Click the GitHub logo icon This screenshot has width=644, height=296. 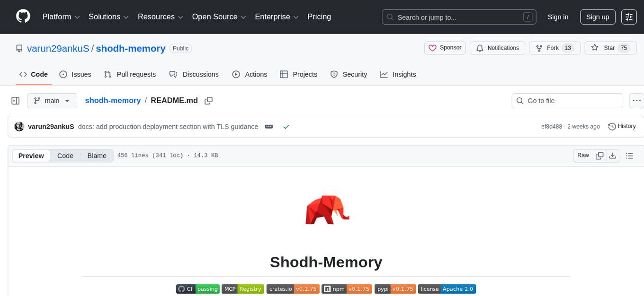[23, 16]
